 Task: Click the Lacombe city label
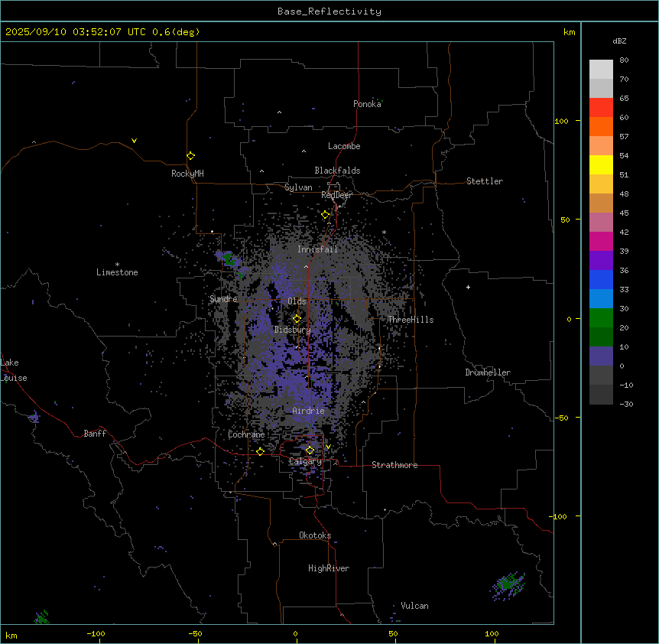coord(344,146)
